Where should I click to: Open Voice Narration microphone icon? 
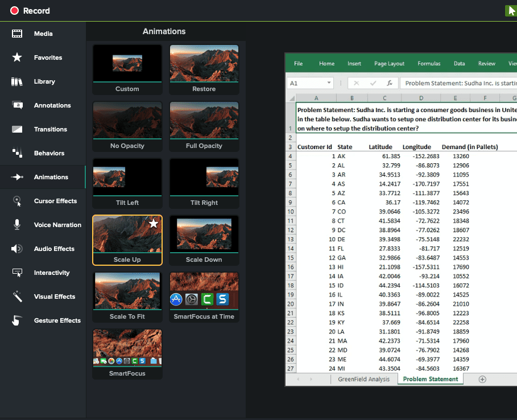(17, 225)
